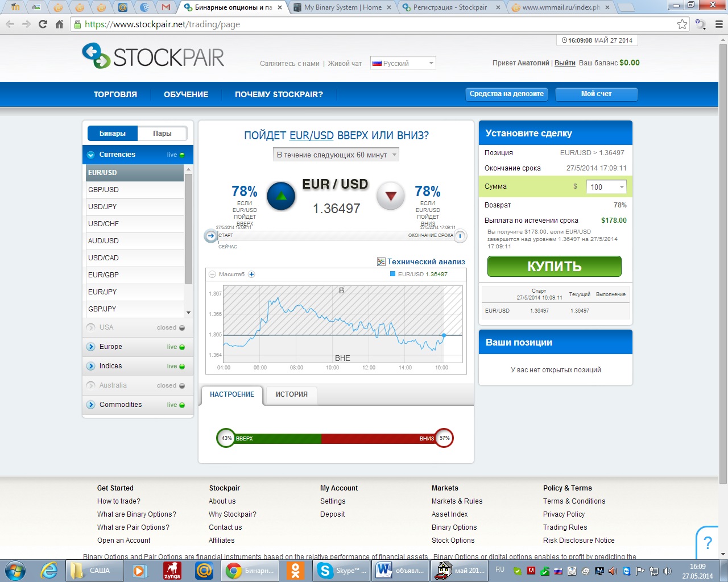
Task: Open the Mail.Ru Agent taskbar icon
Action: pos(204,570)
